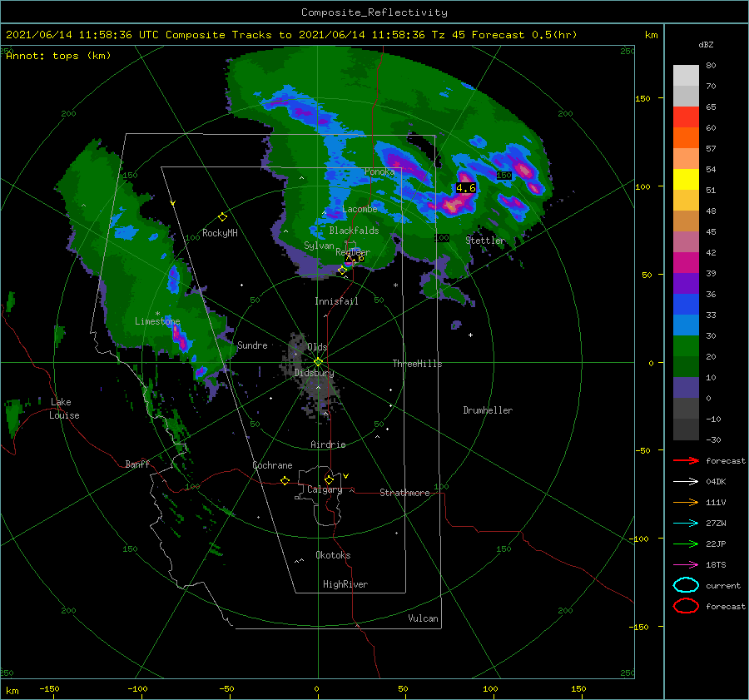The height and width of the screenshot is (700, 749).
Task: Click the white 04DK arrow legend icon
Action: click(x=686, y=481)
